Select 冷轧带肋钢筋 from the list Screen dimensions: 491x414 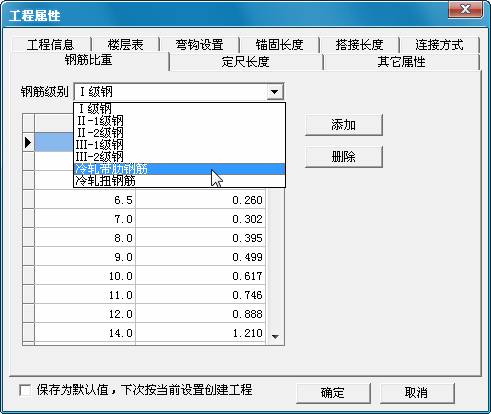(179, 169)
